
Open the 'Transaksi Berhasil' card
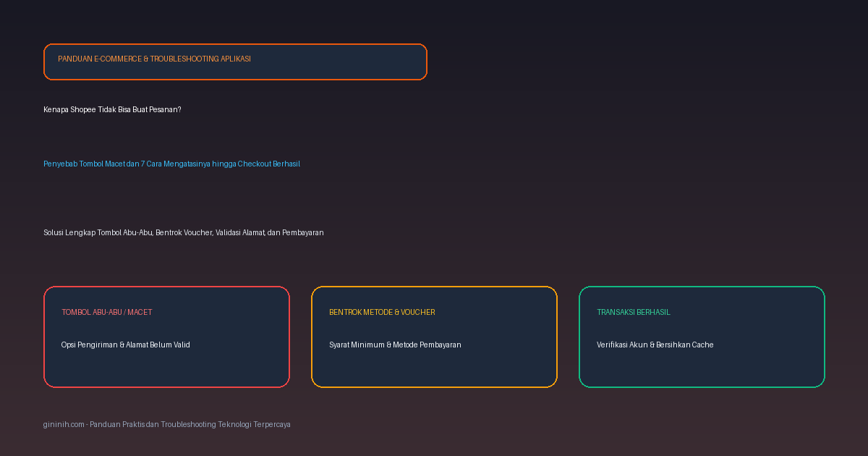702,337
